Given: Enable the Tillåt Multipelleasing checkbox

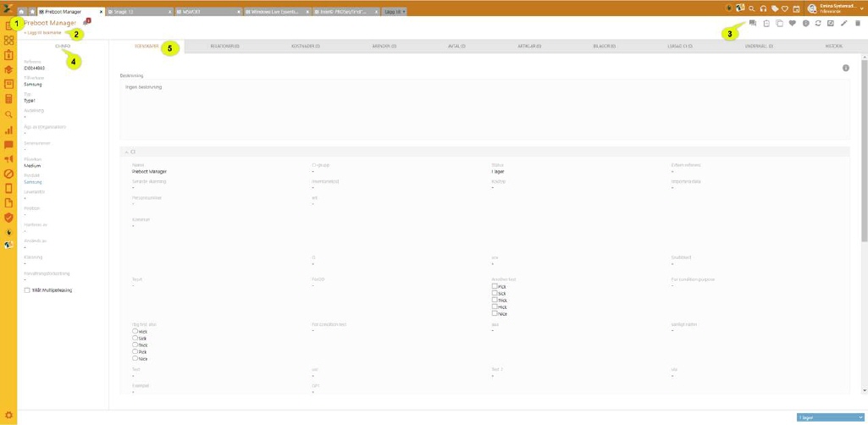Looking at the screenshot, I should tap(27, 290).
